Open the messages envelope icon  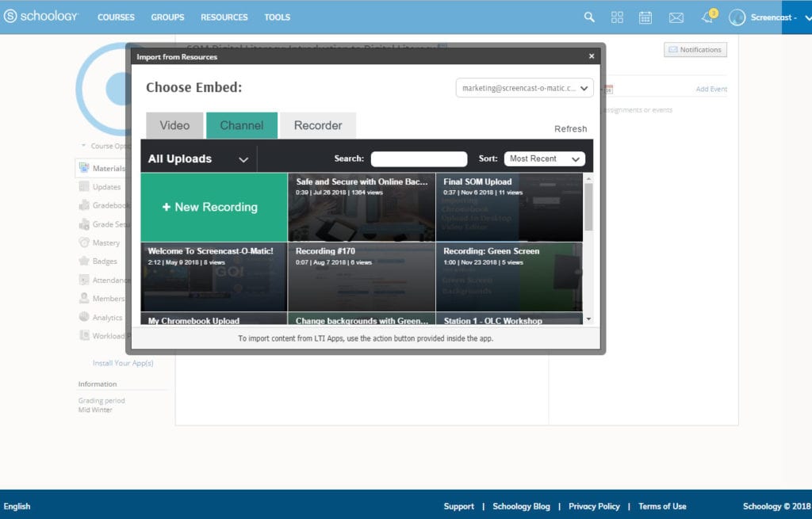pyautogui.click(x=676, y=17)
